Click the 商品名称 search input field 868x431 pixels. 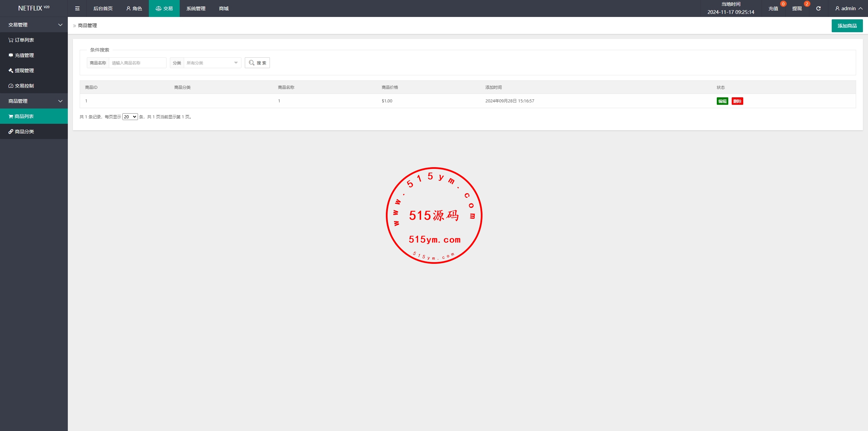click(137, 63)
